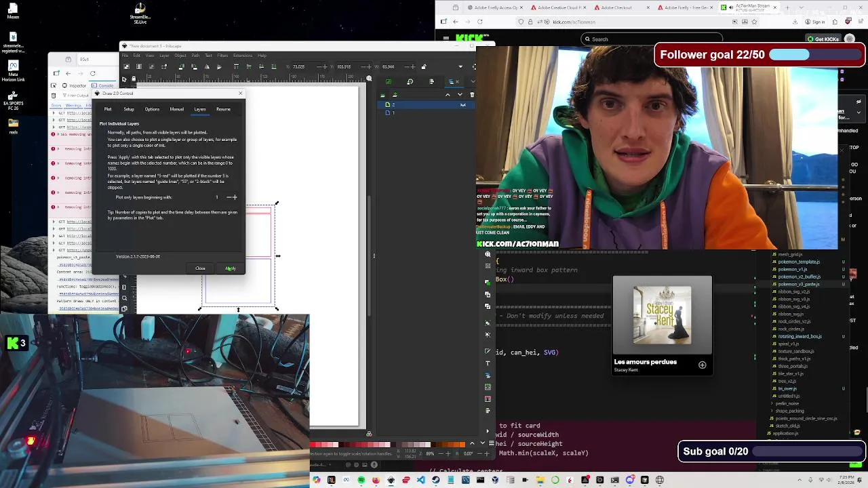Switch to the Plot tab
Screen dimensions: 868x488
108,109
